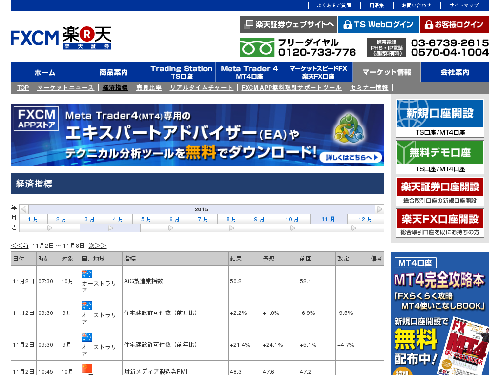Viewport: 500px width, 375px height.
Task: Select 5月 in the month selector
Action: 146,219
